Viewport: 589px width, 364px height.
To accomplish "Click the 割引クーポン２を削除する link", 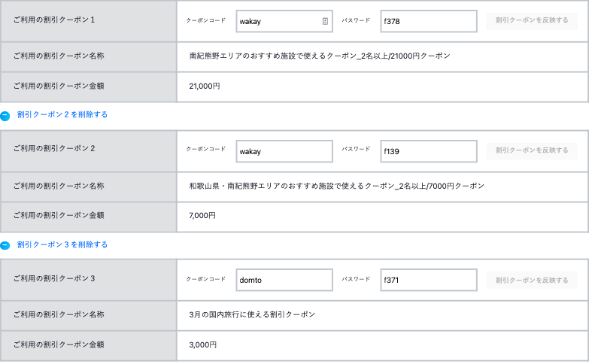I will coord(62,114).
